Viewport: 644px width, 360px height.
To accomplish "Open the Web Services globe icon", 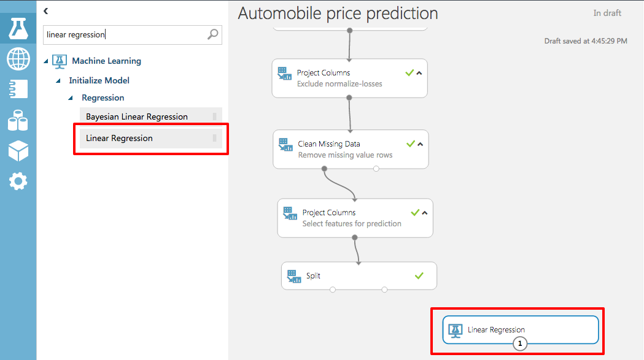I will pos(18,59).
